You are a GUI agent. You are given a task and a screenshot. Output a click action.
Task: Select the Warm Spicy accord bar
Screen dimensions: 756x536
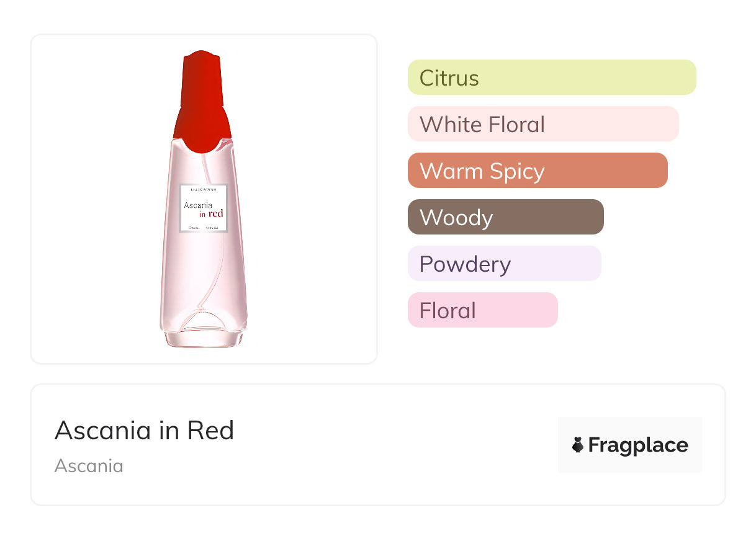(537, 171)
